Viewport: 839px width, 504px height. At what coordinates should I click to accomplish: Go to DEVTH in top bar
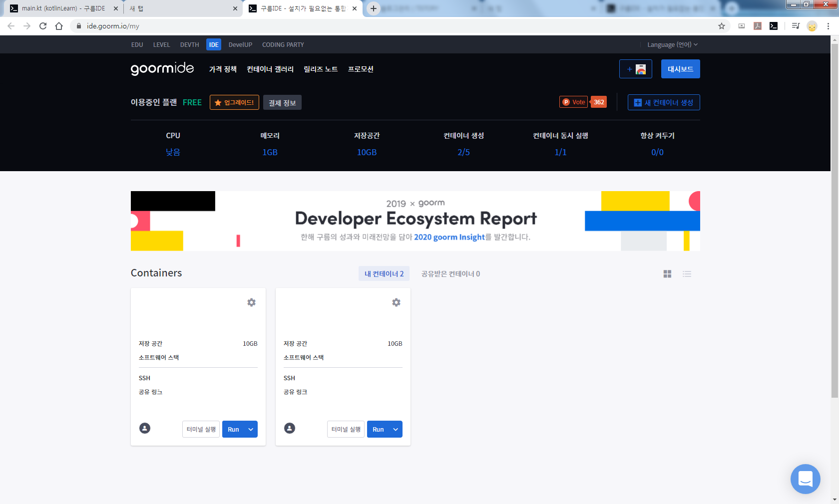click(189, 44)
